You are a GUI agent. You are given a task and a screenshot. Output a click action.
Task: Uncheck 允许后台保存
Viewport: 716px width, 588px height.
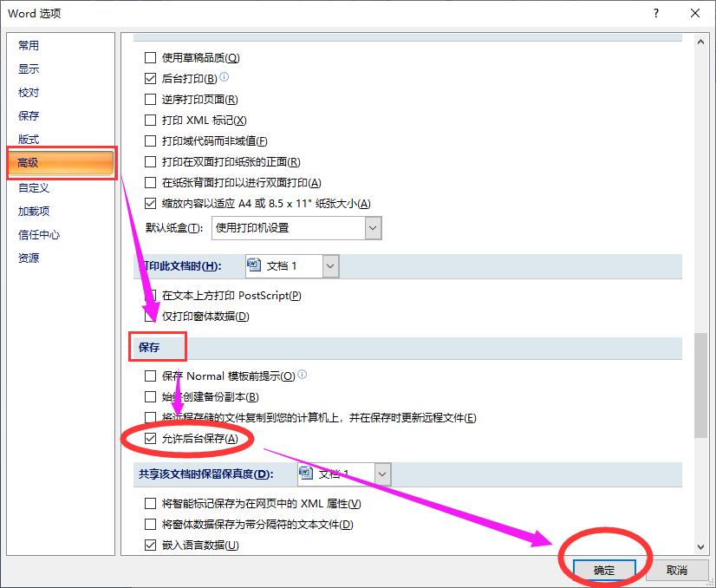[x=152, y=438]
